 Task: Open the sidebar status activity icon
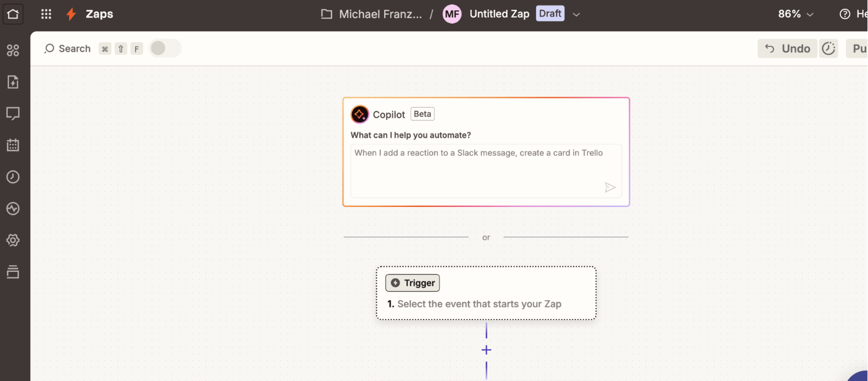[x=13, y=209]
